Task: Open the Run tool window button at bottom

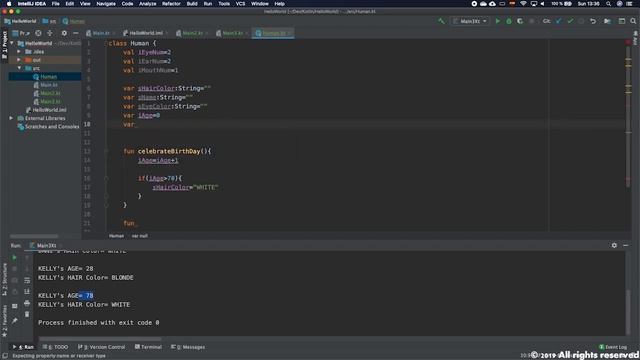Action: point(24,347)
